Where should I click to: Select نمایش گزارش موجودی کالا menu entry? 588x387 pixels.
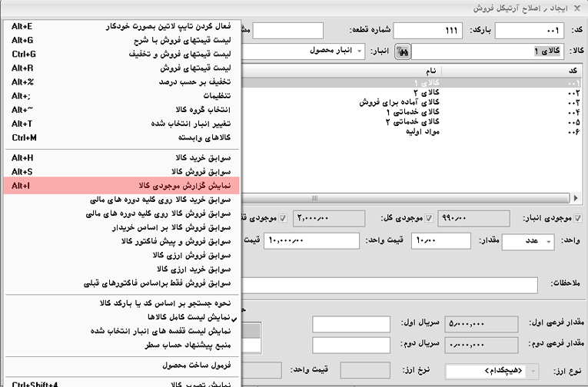(123, 185)
